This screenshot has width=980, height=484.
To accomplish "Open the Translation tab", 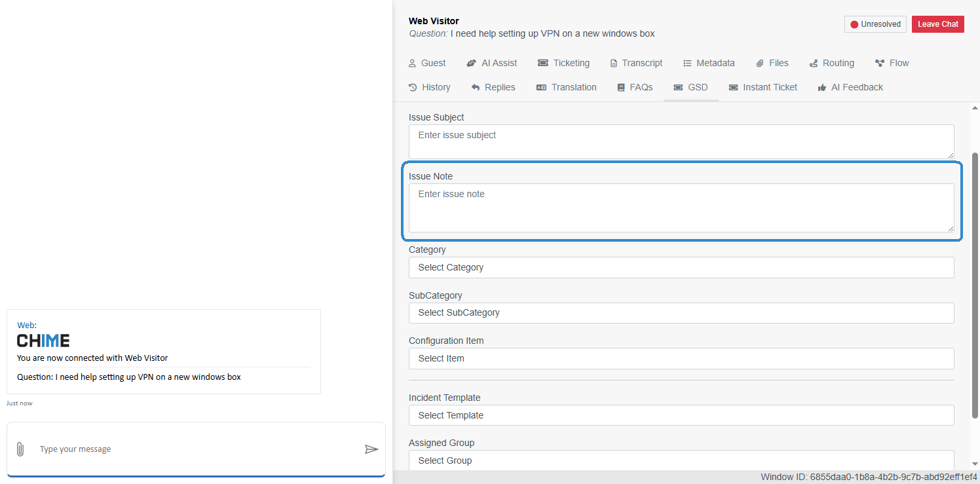I will pos(567,88).
